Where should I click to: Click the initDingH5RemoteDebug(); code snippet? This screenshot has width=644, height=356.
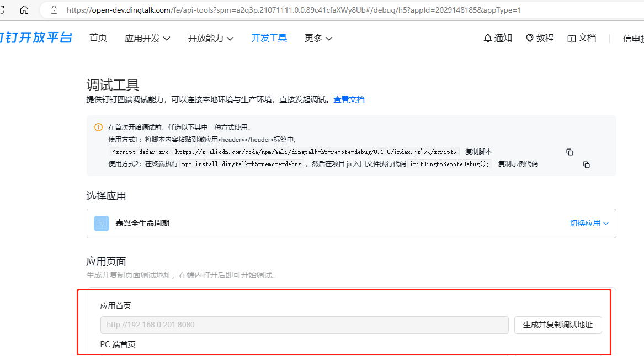pyautogui.click(x=449, y=164)
